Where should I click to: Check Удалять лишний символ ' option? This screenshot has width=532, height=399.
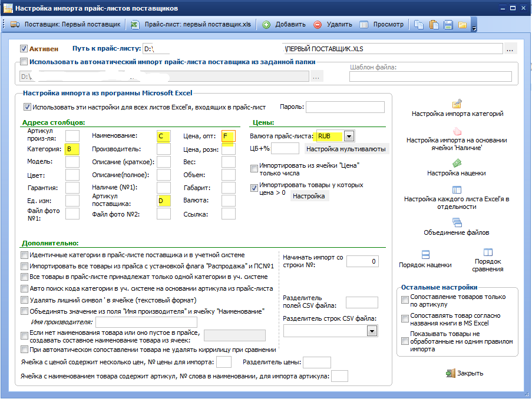[x=24, y=300]
